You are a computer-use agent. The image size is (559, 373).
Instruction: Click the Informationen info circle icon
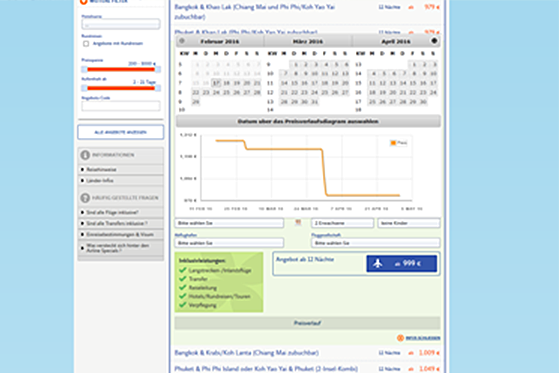pyautogui.click(x=85, y=155)
